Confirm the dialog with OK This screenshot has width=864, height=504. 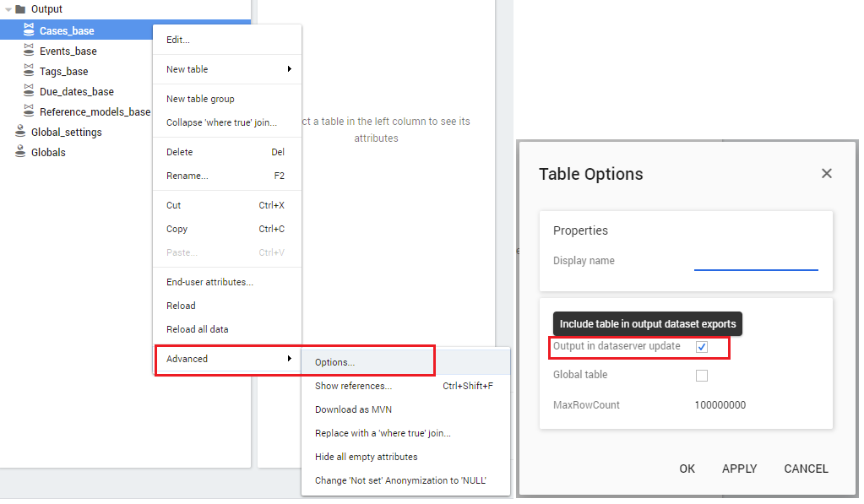(x=687, y=469)
